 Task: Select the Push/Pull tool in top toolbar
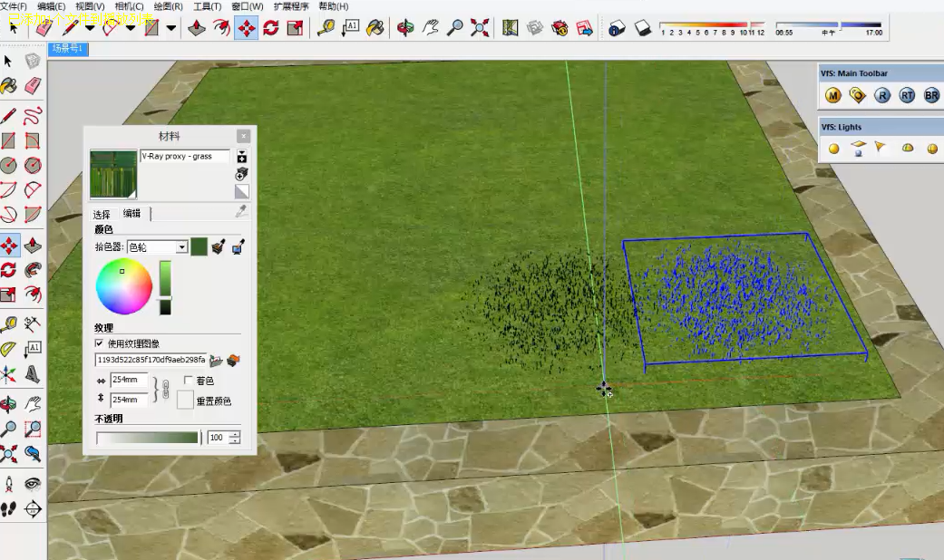[x=197, y=27]
